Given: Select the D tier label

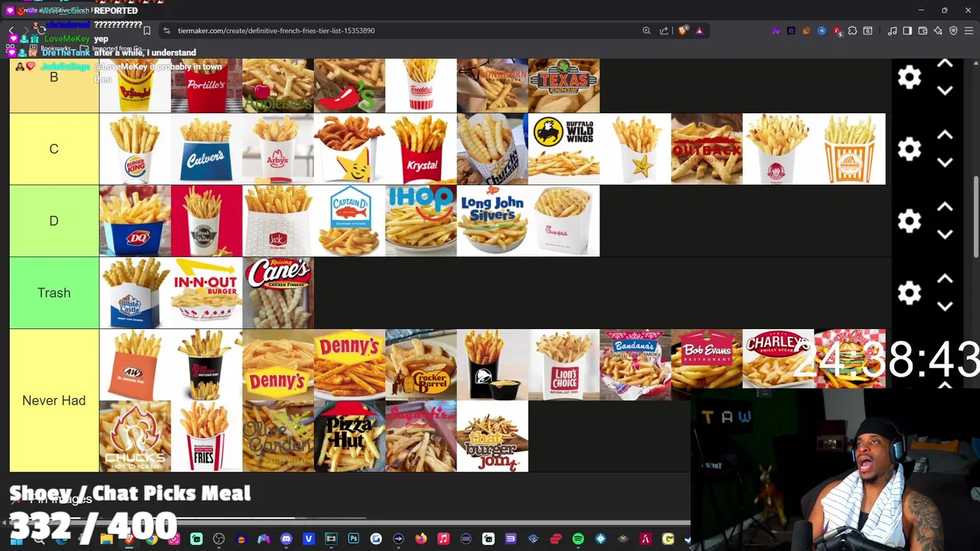Looking at the screenshot, I should pyautogui.click(x=54, y=221).
